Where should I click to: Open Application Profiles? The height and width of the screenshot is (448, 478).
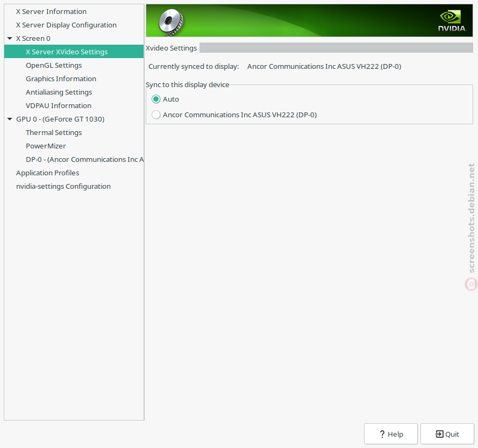[x=47, y=173]
